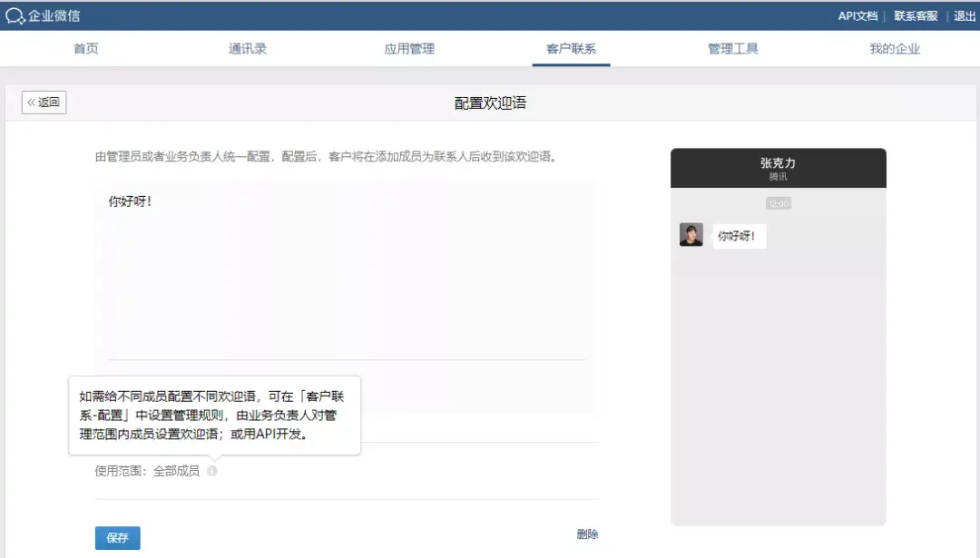
Task: Click the 返回 back button
Action: click(44, 102)
